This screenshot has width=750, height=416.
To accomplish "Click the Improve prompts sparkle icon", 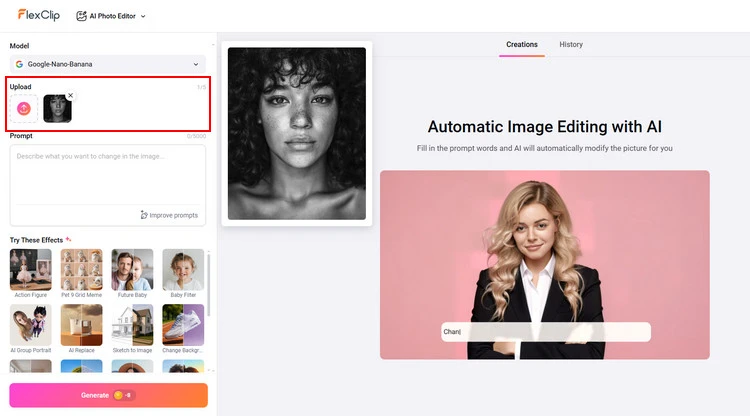I will pyautogui.click(x=143, y=215).
